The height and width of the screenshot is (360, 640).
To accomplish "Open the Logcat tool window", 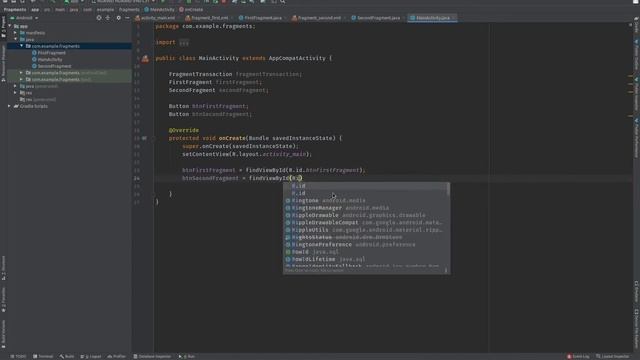I will click(x=91, y=356).
